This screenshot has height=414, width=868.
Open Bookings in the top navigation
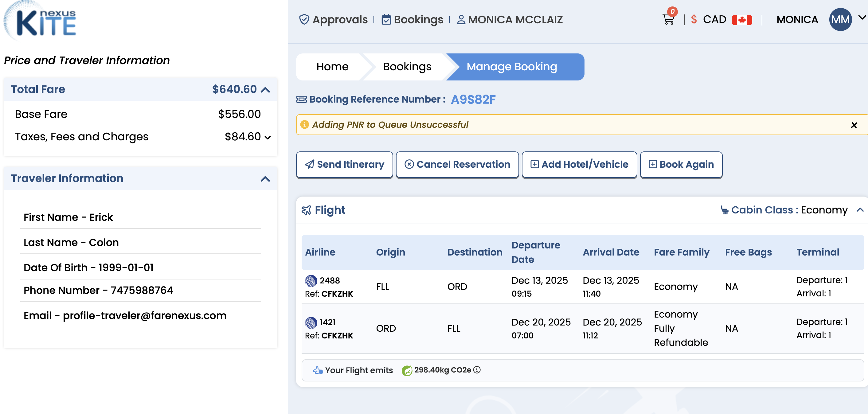click(x=412, y=20)
